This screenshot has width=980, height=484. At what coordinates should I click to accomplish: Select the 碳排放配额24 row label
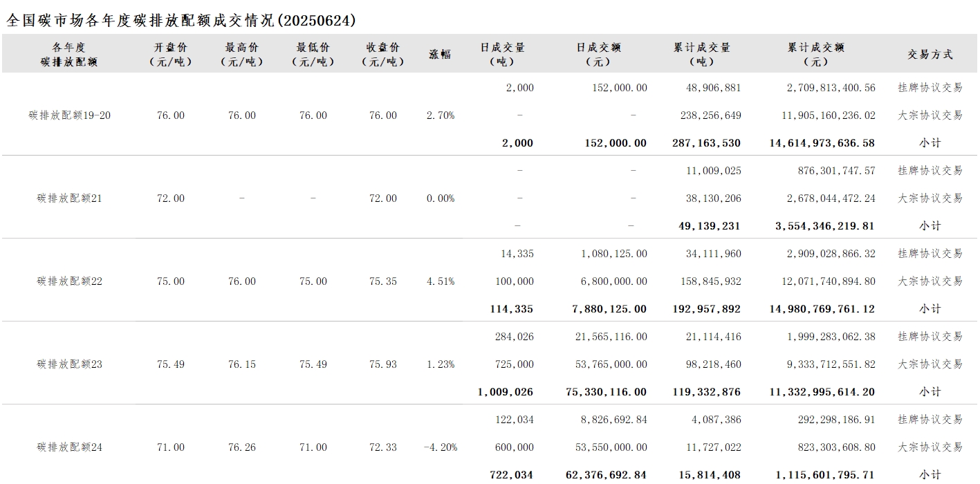[x=70, y=447]
